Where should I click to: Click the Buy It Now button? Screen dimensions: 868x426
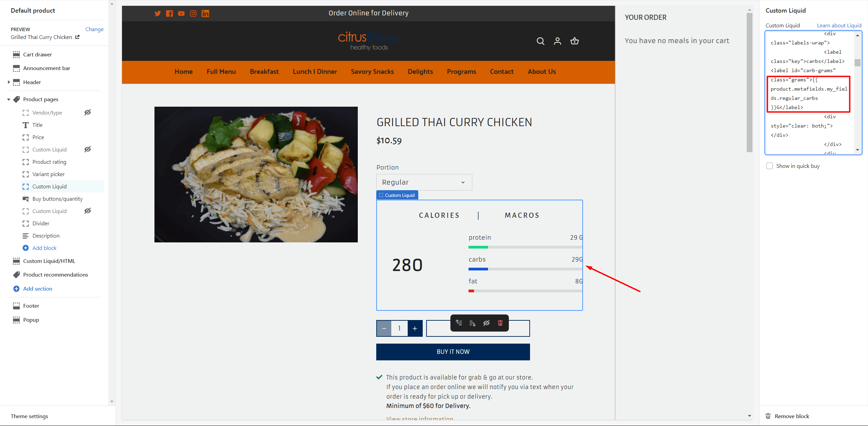pyautogui.click(x=453, y=351)
